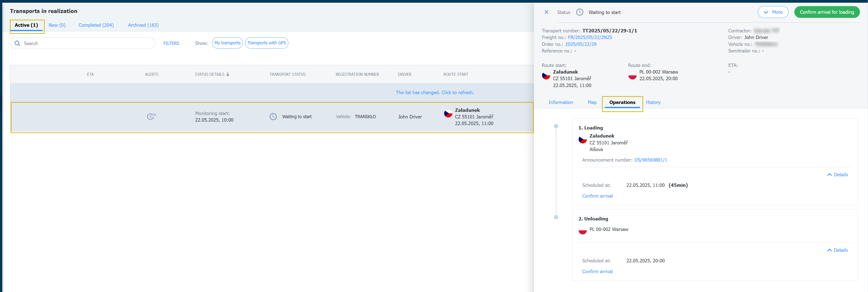Image resolution: width=868 pixels, height=292 pixels.
Task: Click PL 00-002 Warsaw under Route end
Action: click(658, 72)
